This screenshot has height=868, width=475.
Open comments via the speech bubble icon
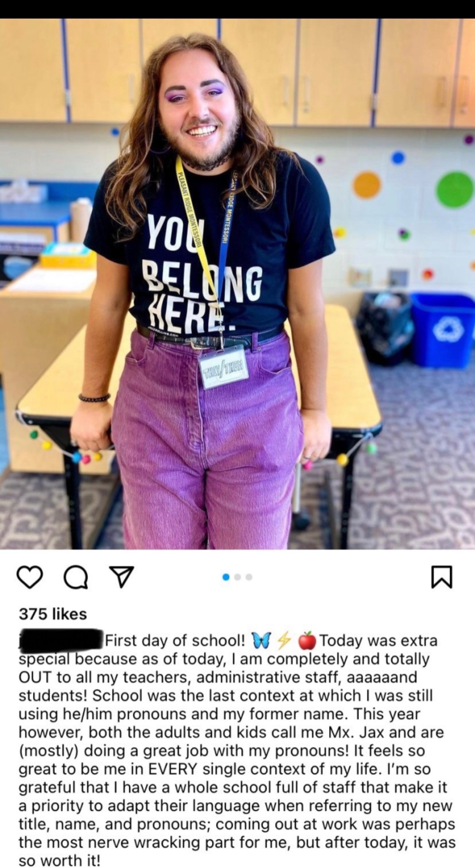(76, 577)
